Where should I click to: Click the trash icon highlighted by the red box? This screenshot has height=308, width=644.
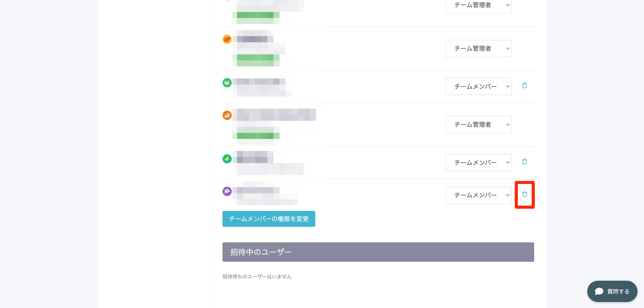tap(525, 194)
